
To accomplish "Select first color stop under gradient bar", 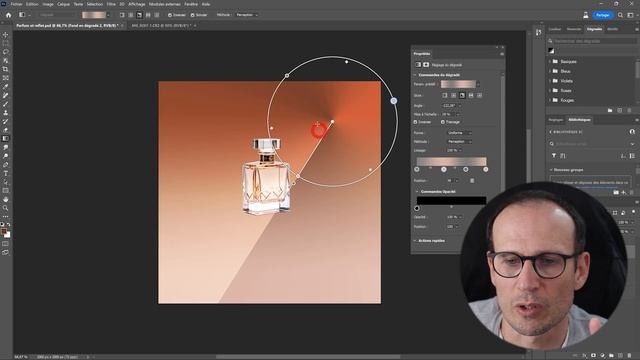I will pos(417,169).
